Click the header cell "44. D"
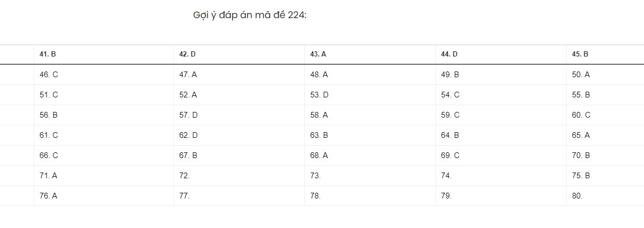Screen dimensions: 644x228 coord(449,54)
